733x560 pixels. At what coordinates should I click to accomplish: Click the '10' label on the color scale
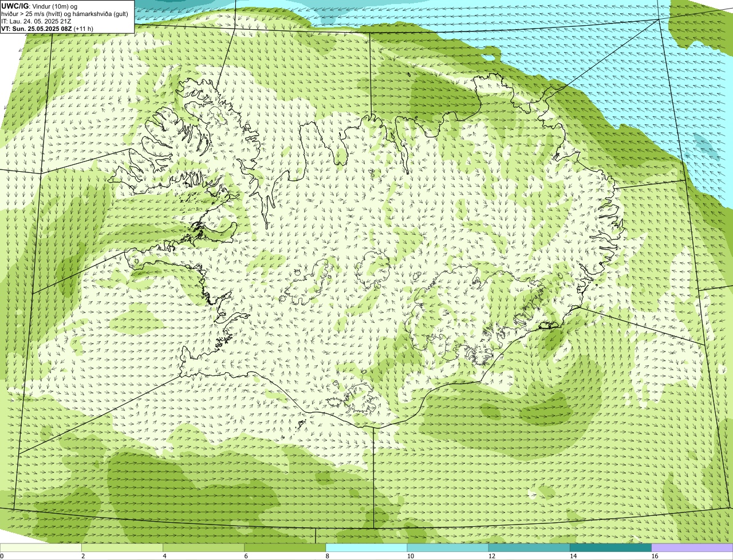(410, 556)
